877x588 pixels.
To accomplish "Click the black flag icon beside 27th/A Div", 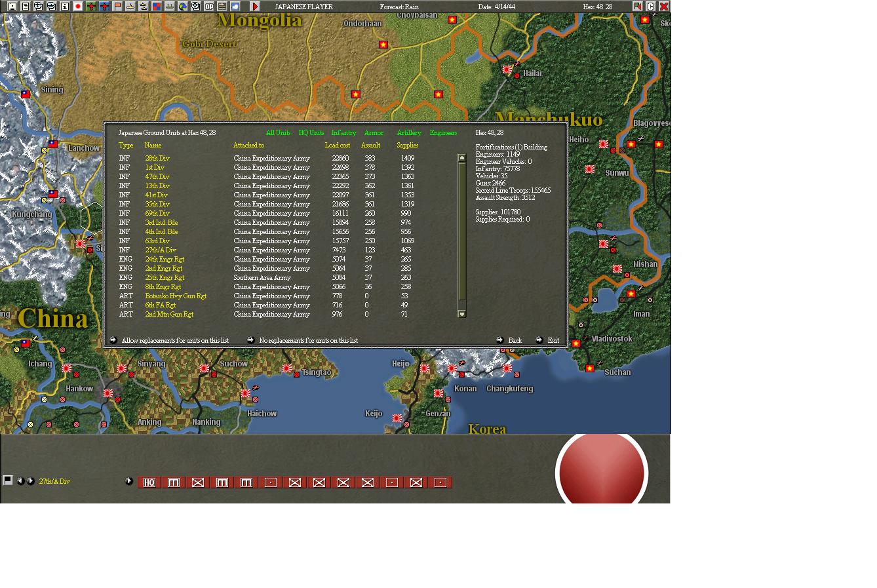I will pyautogui.click(x=8, y=480).
